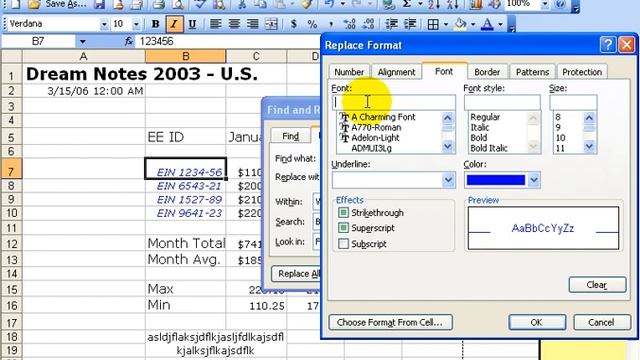Open the Borders dropdown arrow
The image size is (640, 360).
[445, 24]
